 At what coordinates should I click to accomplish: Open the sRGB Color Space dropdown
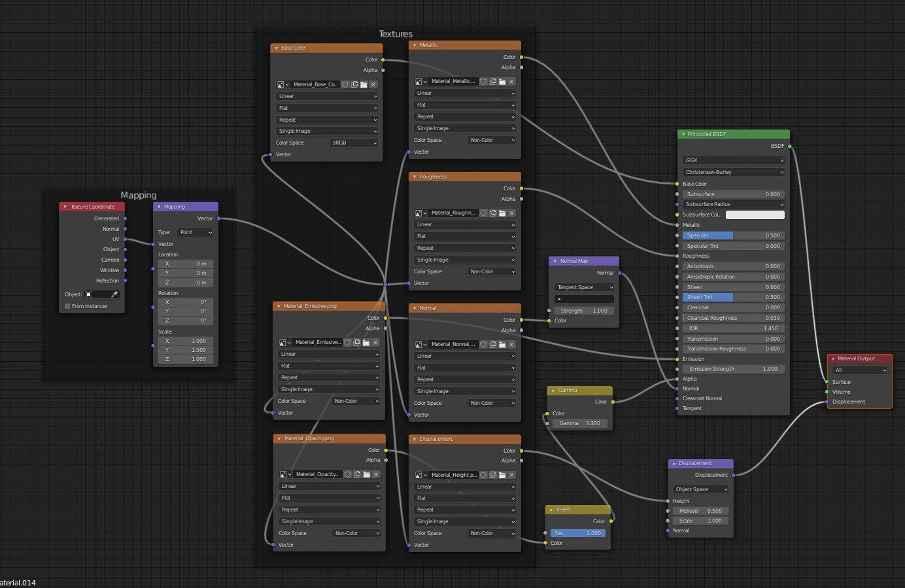tap(353, 143)
